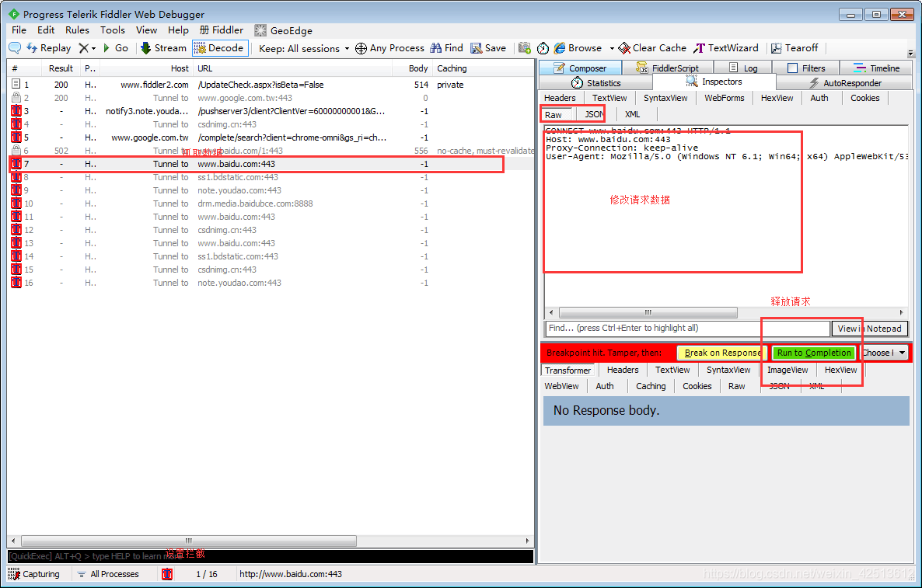Select the request XML tab
Image resolution: width=922 pixels, height=588 pixels.
(x=632, y=114)
